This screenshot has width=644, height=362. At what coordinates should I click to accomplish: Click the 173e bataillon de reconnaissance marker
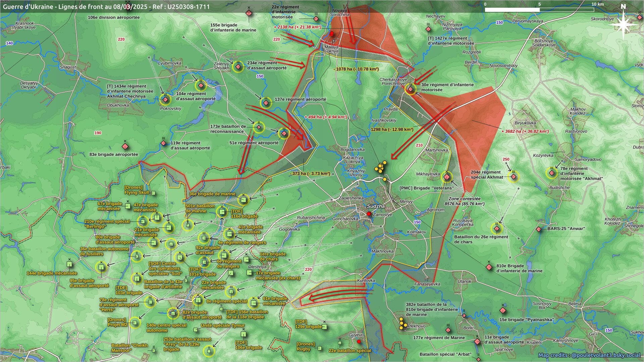click(259, 127)
